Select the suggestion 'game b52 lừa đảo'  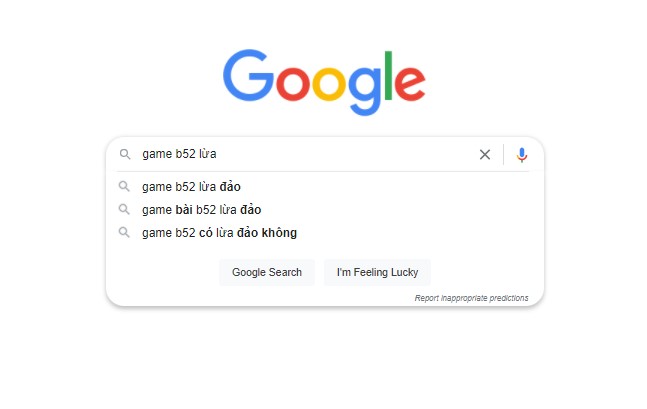point(191,186)
